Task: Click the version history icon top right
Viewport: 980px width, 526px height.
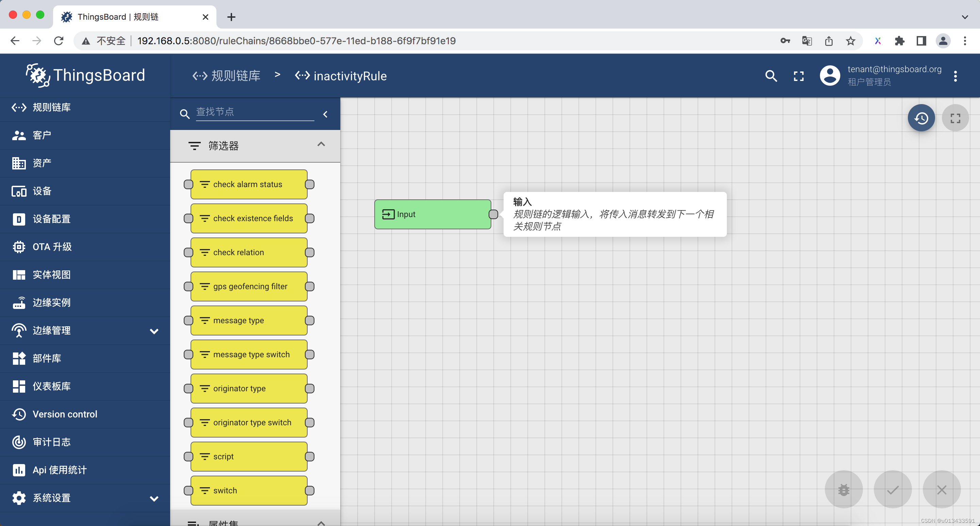Action: pyautogui.click(x=922, y=118)
